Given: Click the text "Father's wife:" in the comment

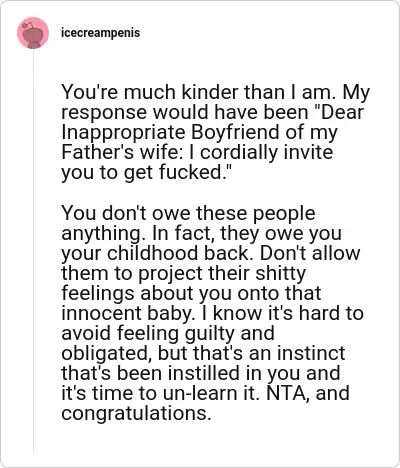Looking at the screenshot, I should pyautogui.click(x=123, y=152).
